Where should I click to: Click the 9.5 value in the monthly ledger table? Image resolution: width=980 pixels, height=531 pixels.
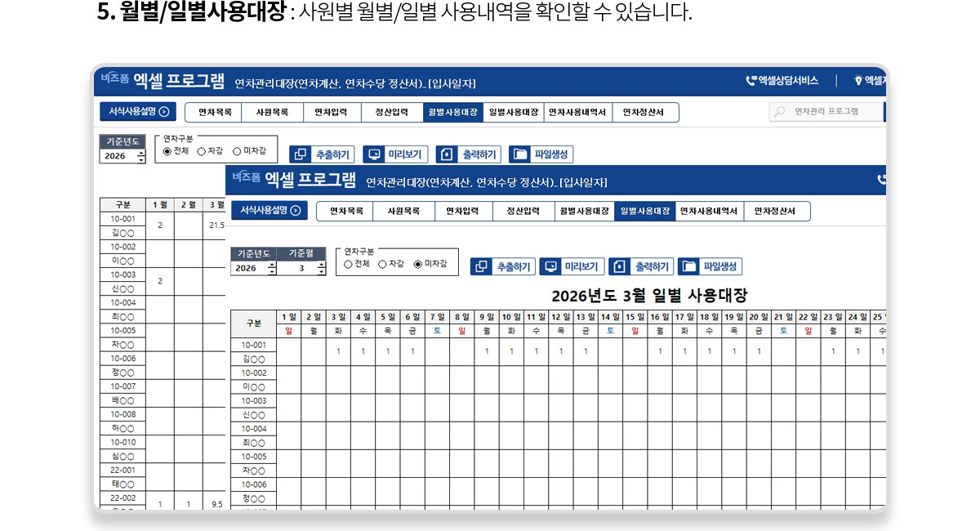tap(216, 504)
